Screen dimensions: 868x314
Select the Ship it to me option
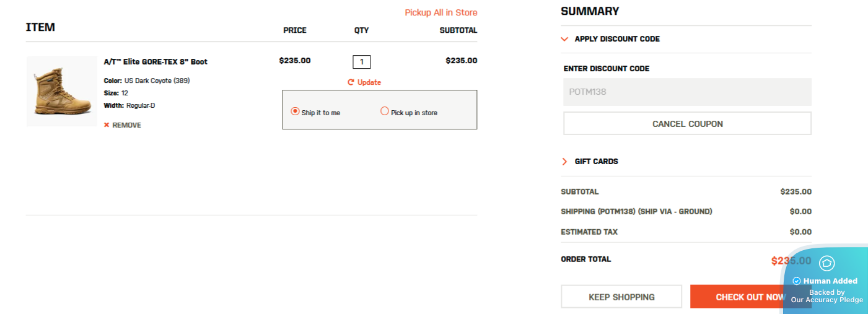tap(296, 111)
